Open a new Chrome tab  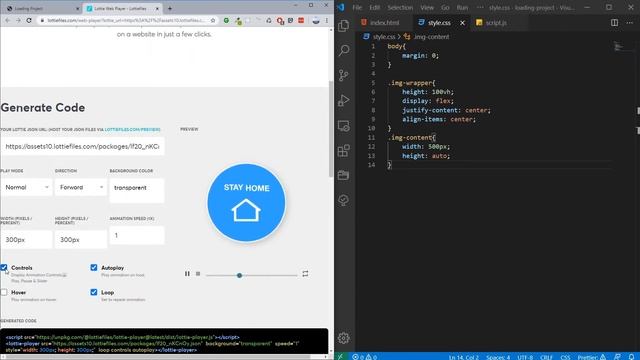point(170,8)
